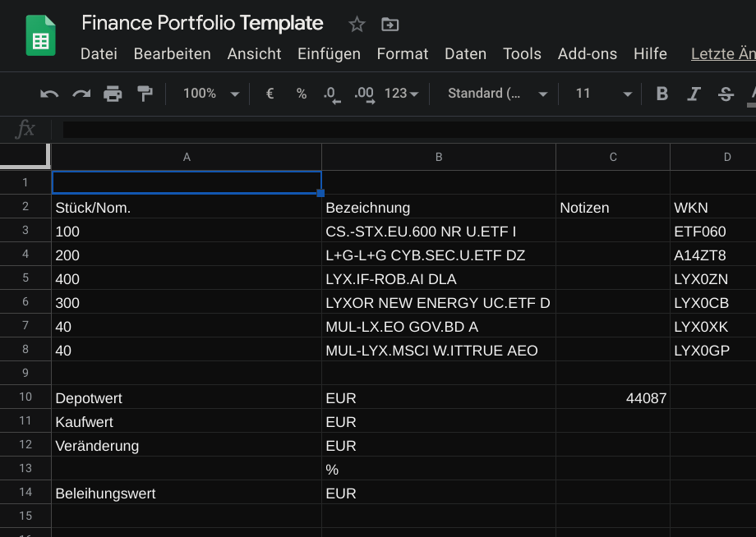The image size is (756, 537).
Task: Select column A header
Action: pos(187,157)
